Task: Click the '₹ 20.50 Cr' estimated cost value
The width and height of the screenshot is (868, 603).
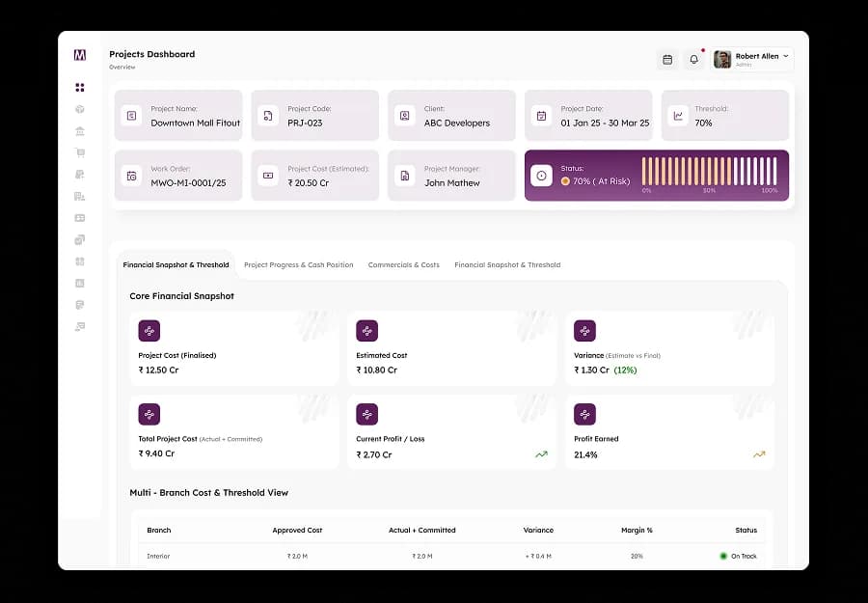Action: (308, 182)
